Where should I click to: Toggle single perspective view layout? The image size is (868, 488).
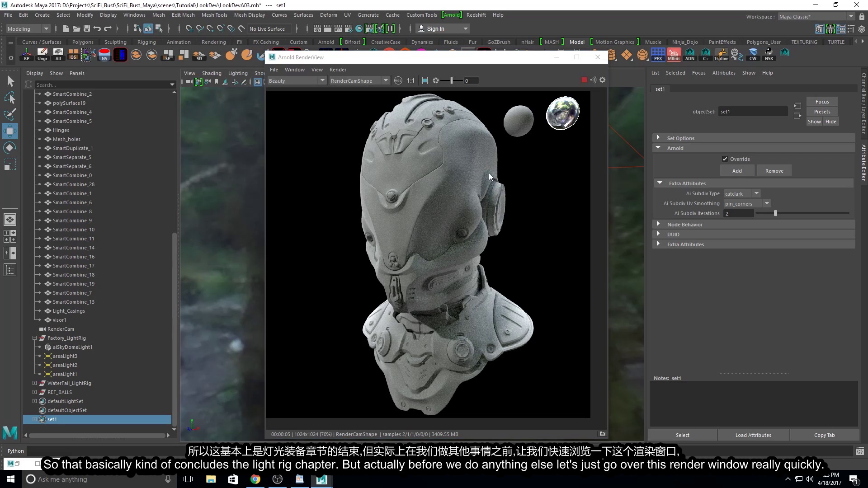10,220
